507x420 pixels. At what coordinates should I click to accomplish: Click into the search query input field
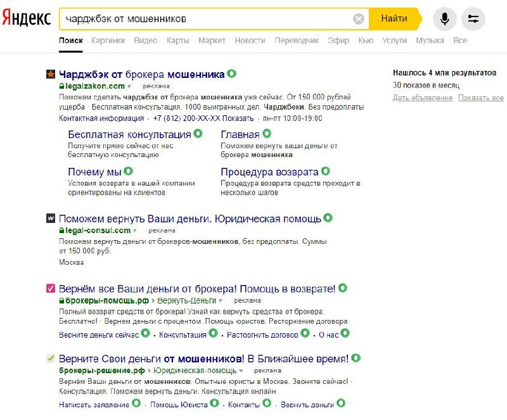tap(203, 19)
